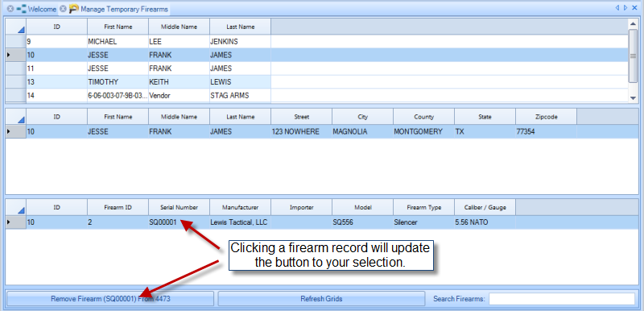Click the 77354 zipcode cell
Screen dimensions: 644x311
(547, 132)
